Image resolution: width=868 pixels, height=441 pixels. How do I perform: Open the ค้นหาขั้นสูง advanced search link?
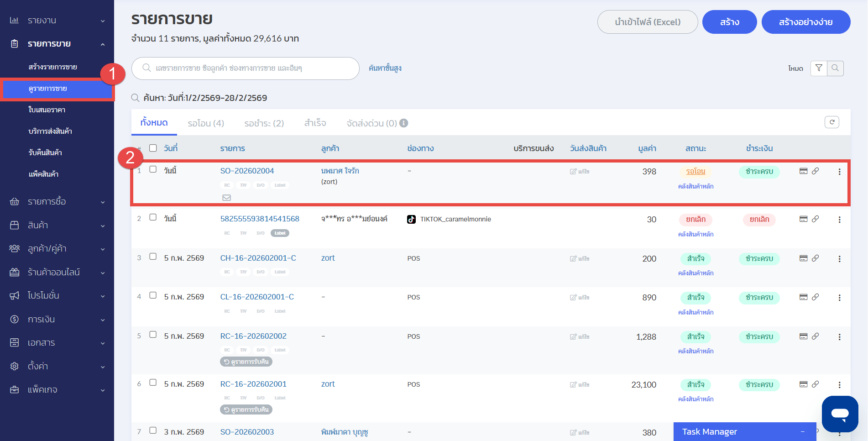click(385, 68)
